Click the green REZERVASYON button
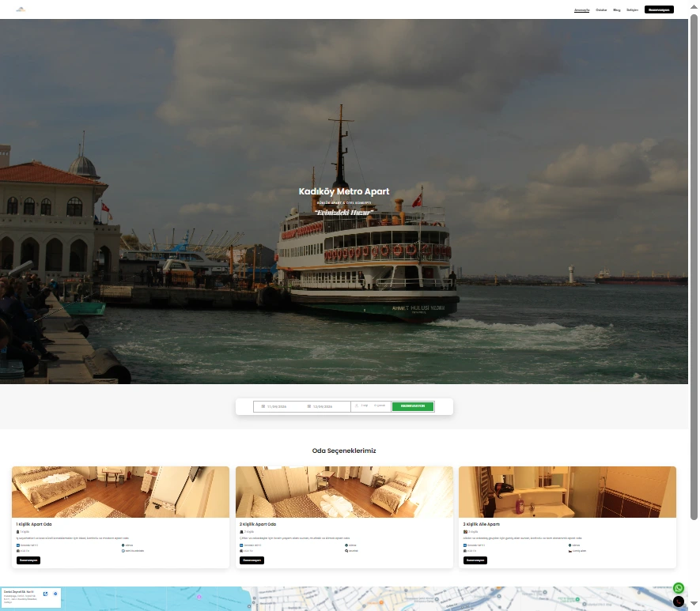 tap(413, 406)
